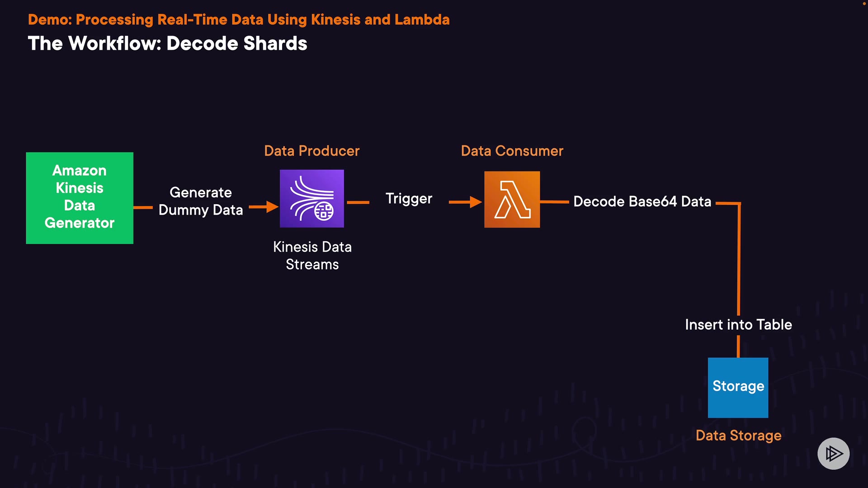Screen dimensions: 868x488
Task: Click the small orange dot in the top corner
Action: (864, 4)
